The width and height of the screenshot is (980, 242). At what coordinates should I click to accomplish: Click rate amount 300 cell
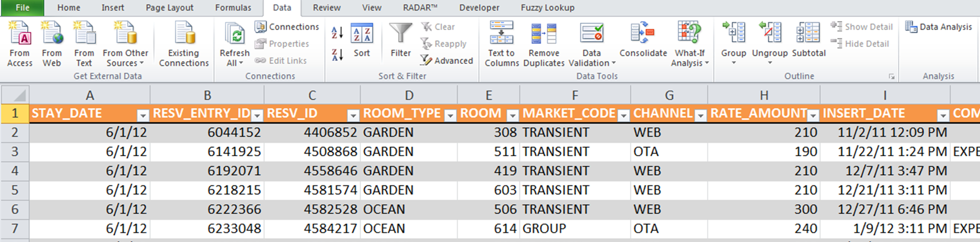pyautogui.click(x=764, y=209)
